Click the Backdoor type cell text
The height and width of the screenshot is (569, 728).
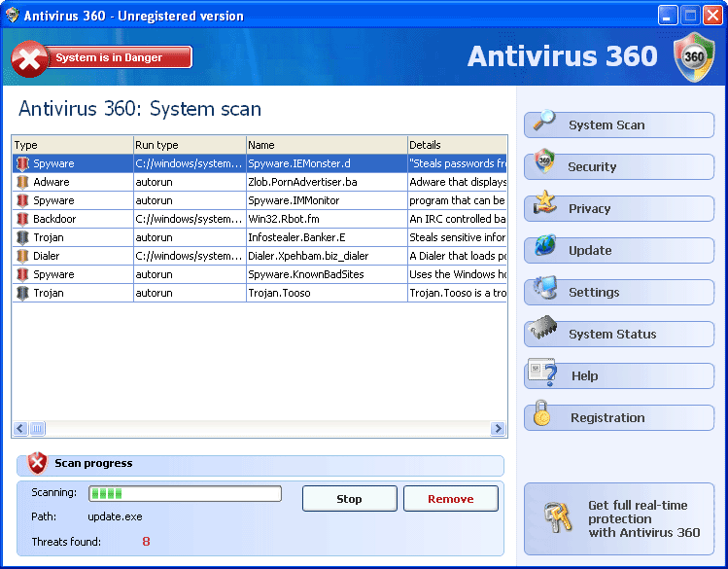tap(54, 219)
